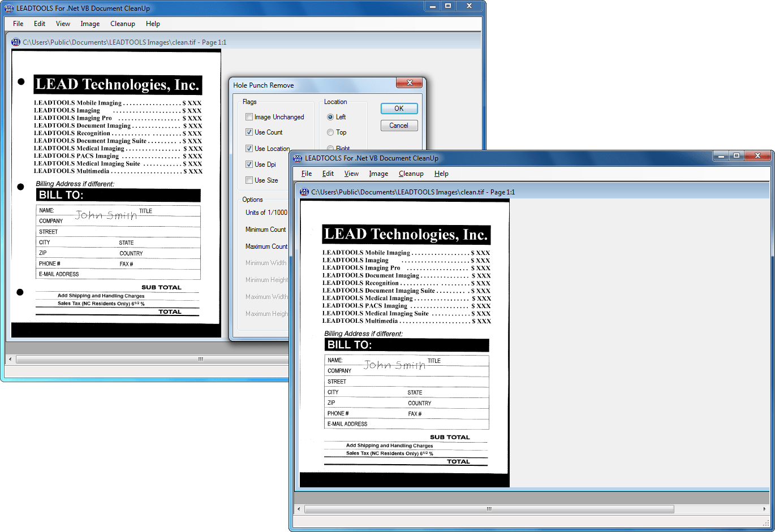
Task: Open the File menu in the front window
Action: [x=307, y=174]
